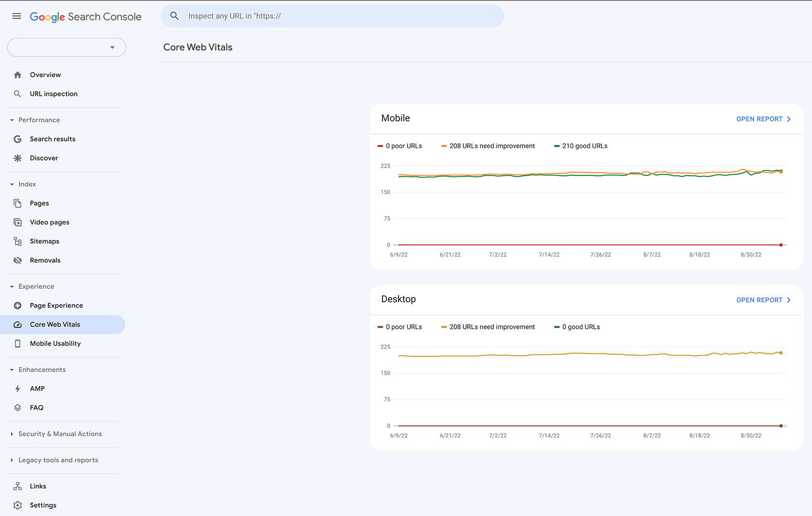The image size is (812, 516).
Task: Click the URL inspection magnifier icon
Action: point(17,94)
